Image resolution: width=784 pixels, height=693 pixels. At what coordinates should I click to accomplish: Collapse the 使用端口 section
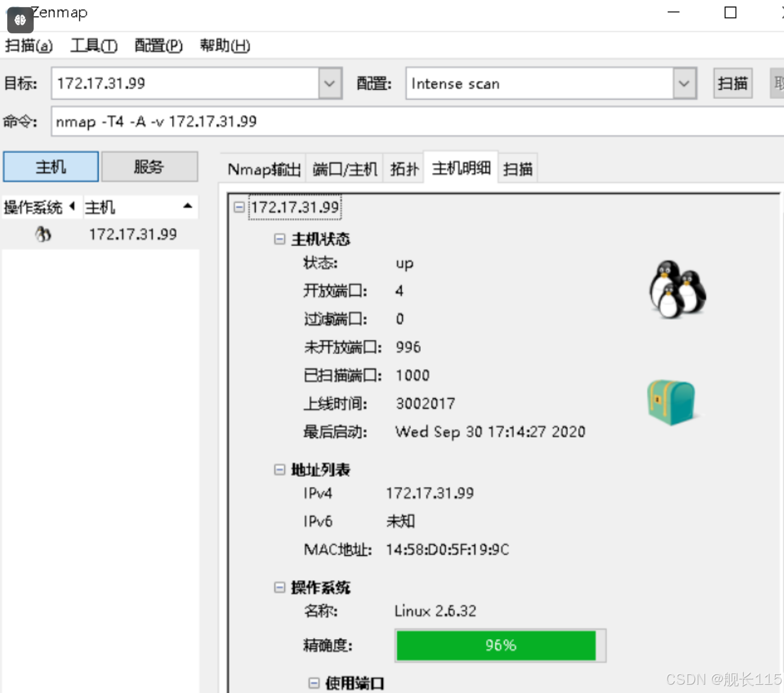click(313, 683)
